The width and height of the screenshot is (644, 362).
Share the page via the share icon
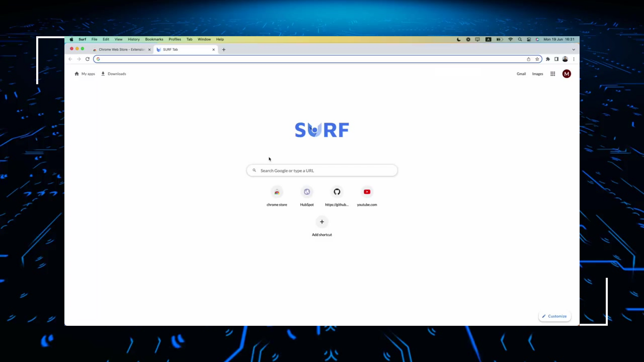[529, 59]
